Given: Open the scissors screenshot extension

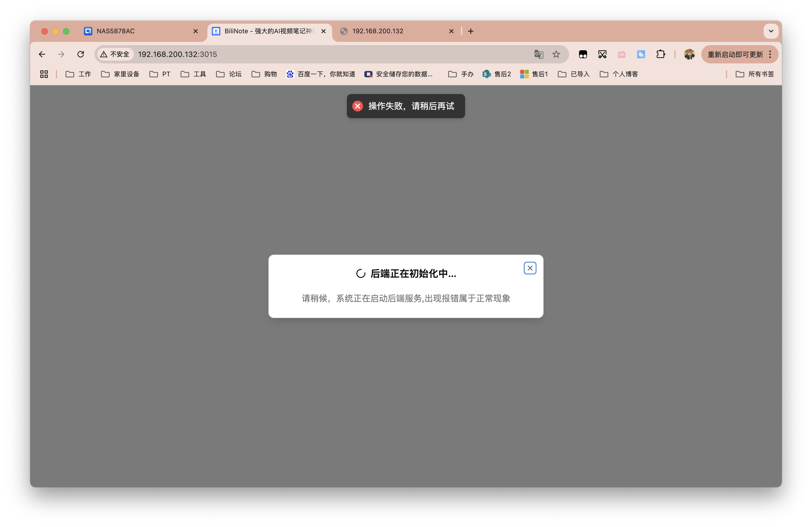Looking at the screenshot, I should pos(602,54).
